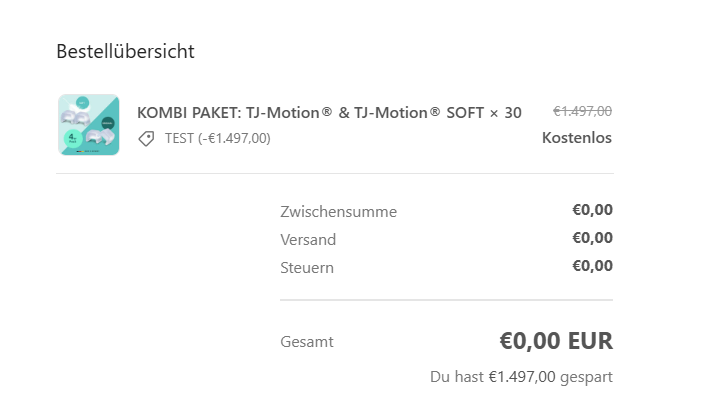Click the Versand €0,00 amount
The height and width of the screenshot is (402, 707).
[592, 238]
